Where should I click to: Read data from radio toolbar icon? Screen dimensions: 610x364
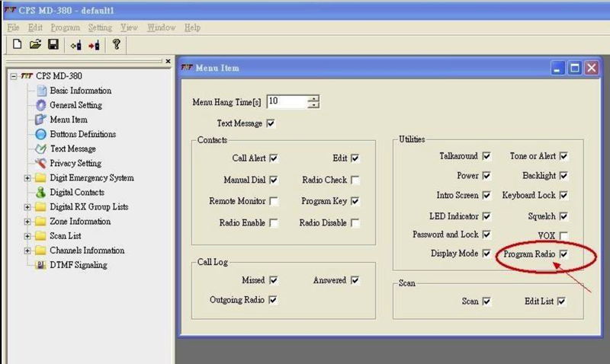[75, 46]
